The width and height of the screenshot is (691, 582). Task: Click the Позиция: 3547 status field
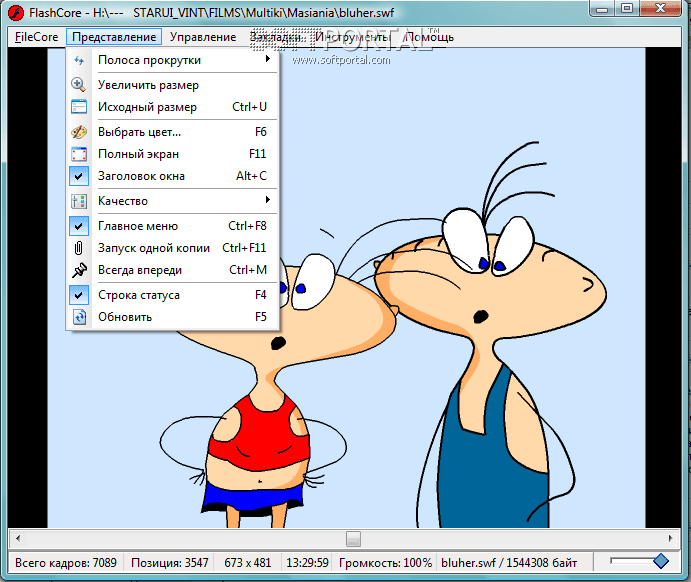[x=170, y=563]
